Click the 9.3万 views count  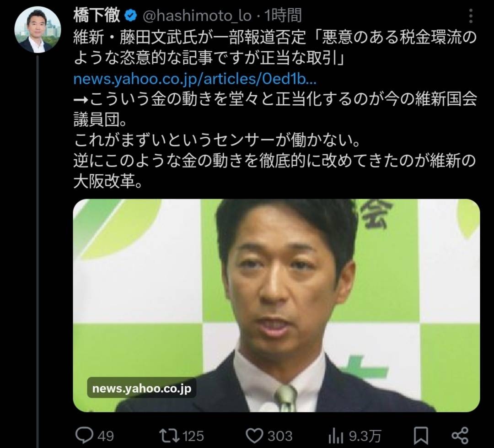coord(365,437)
